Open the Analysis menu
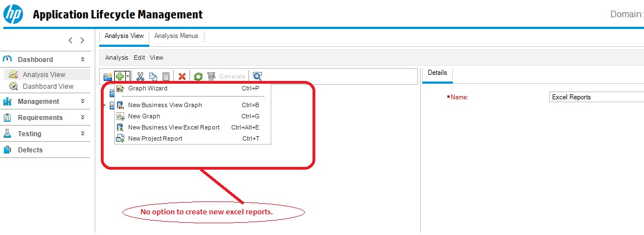Image resolution: width=644 pixels, height=235 pixels. pyautogui.click(x=116, y=57)
